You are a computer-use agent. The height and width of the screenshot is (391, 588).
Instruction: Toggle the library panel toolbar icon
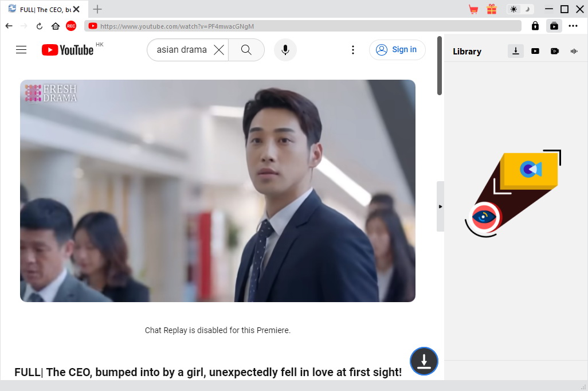pos(554,26)
